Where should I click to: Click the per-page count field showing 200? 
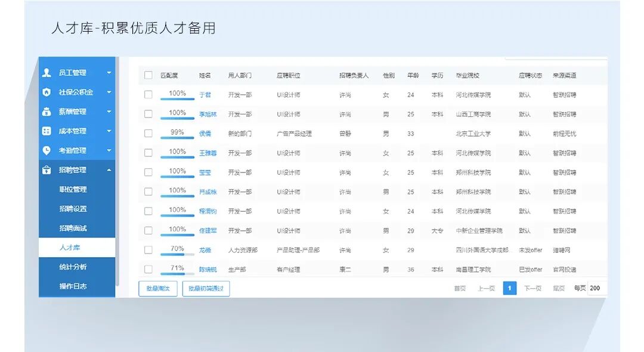point(597,288)
